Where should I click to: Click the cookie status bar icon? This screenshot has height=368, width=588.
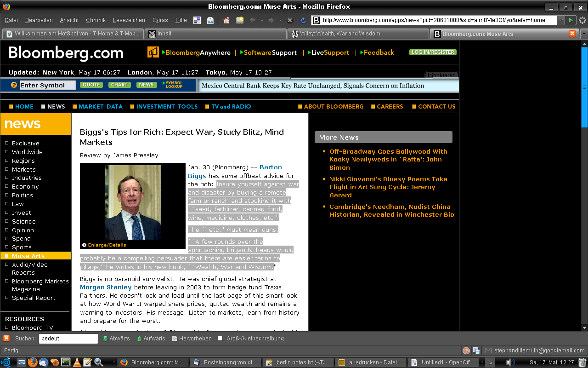click(466, 351)
